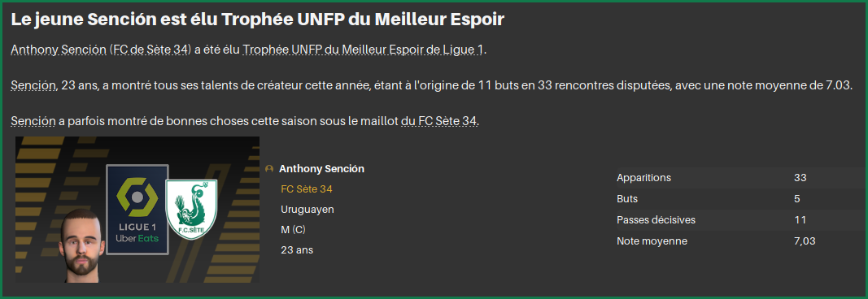Select the Buts stat row

(x=739, y=199)
